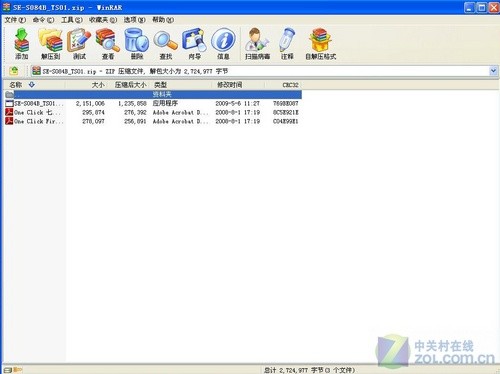Expand the archive path dropdown arrow

coord(493,71)
